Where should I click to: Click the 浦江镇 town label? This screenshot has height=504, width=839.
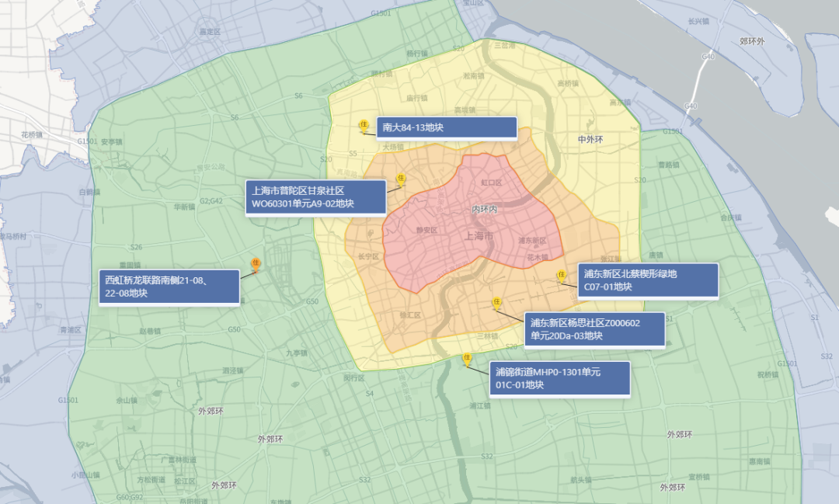coord(480,405)
